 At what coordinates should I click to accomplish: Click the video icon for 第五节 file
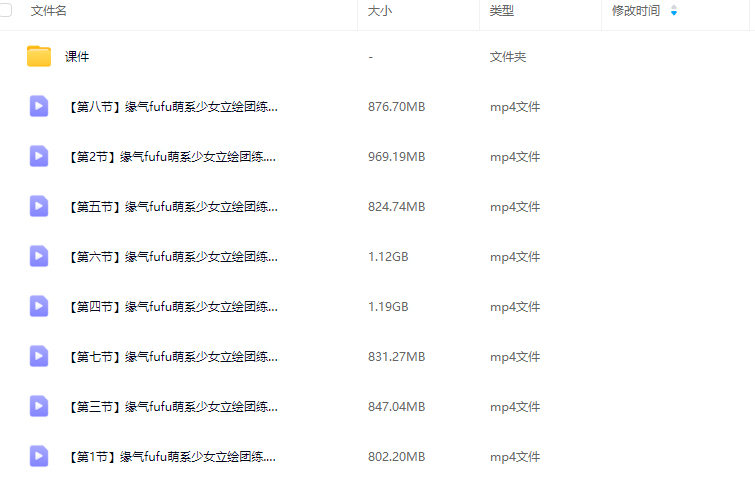pyautogui.click(x=39, y=206)
